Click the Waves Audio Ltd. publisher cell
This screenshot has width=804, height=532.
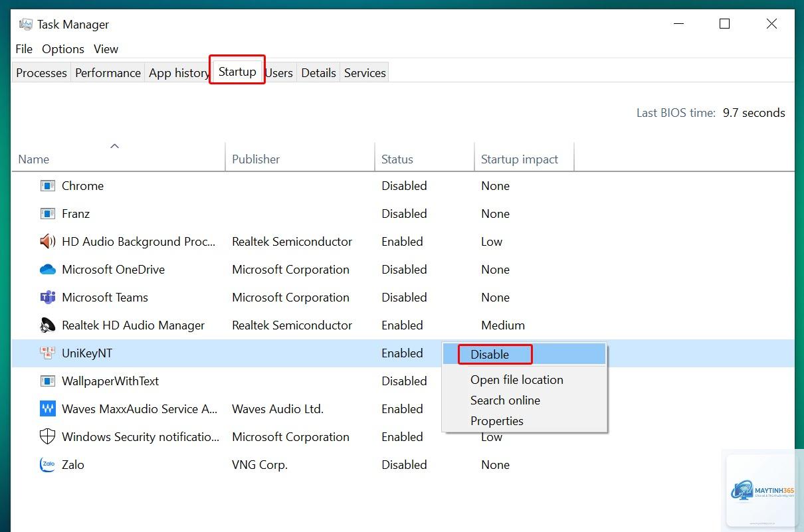tap(278, 409)
